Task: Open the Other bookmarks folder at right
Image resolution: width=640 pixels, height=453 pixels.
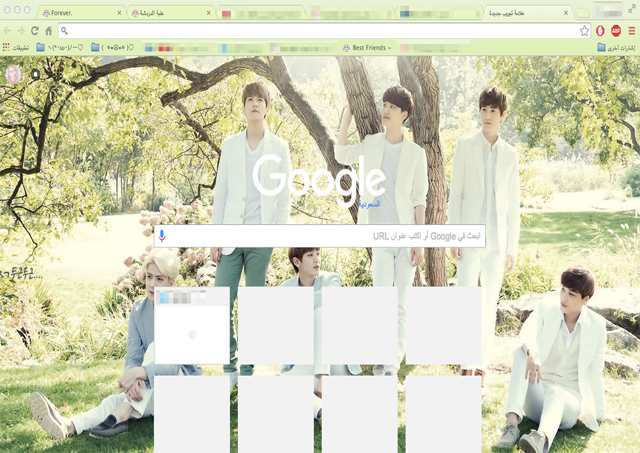Action: [615, 47]
